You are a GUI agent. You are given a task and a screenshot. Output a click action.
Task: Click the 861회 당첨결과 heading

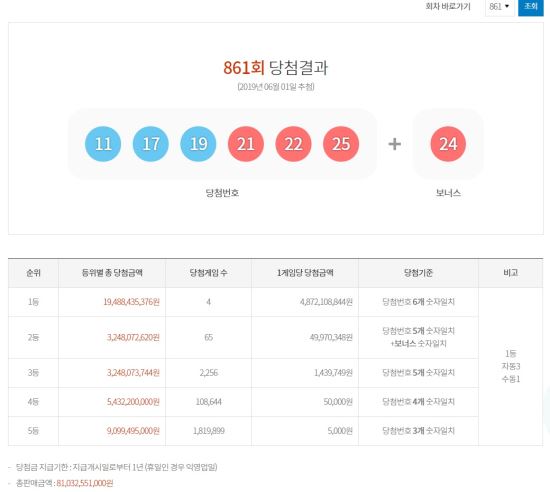275,68
